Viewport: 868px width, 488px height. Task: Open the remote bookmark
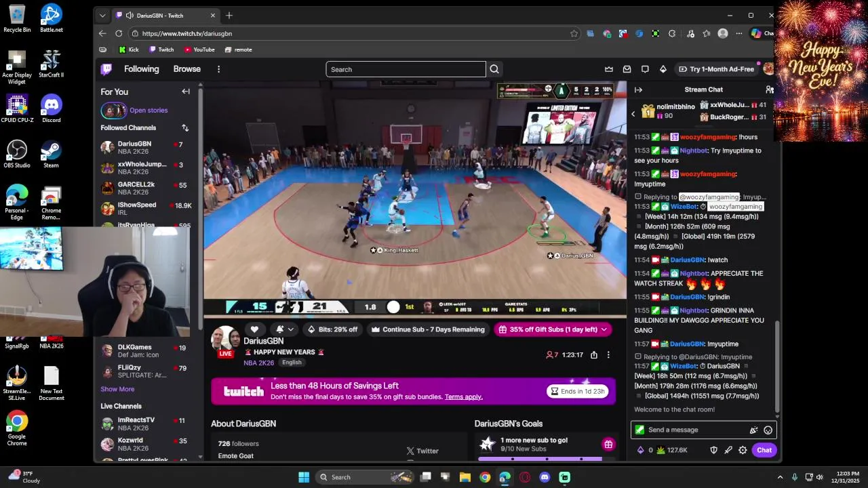238,49
